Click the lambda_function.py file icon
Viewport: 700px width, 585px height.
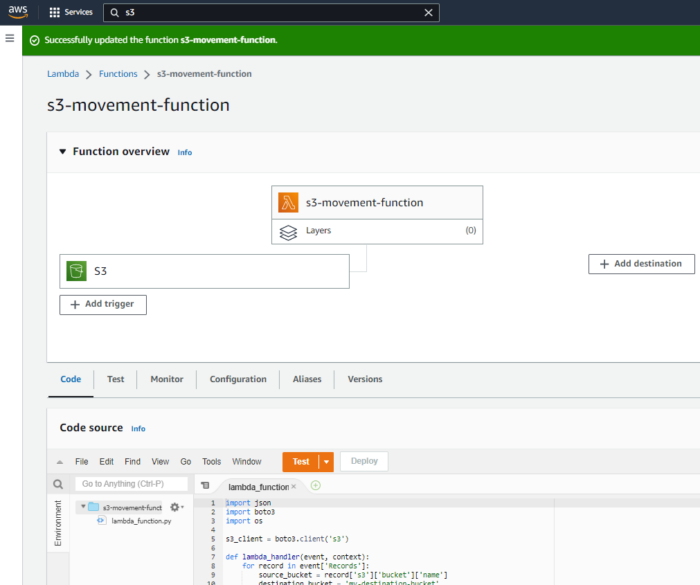tap(102, 521)
